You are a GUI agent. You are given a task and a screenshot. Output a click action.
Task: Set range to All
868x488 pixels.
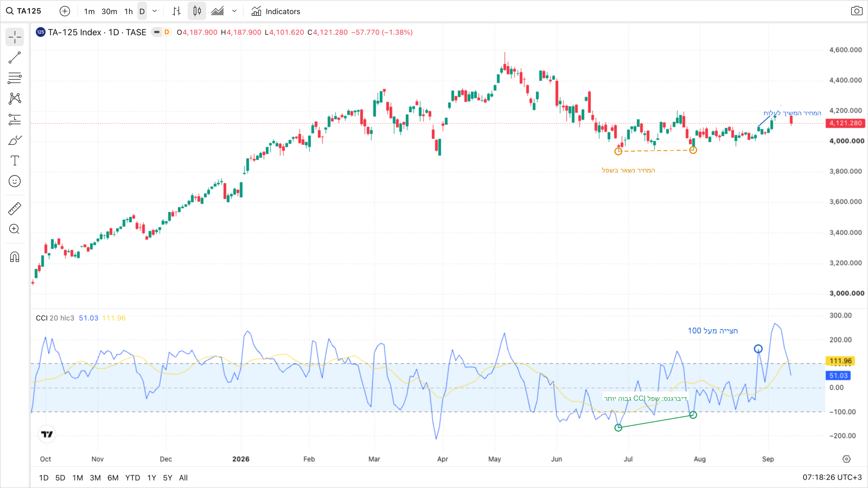183,477
